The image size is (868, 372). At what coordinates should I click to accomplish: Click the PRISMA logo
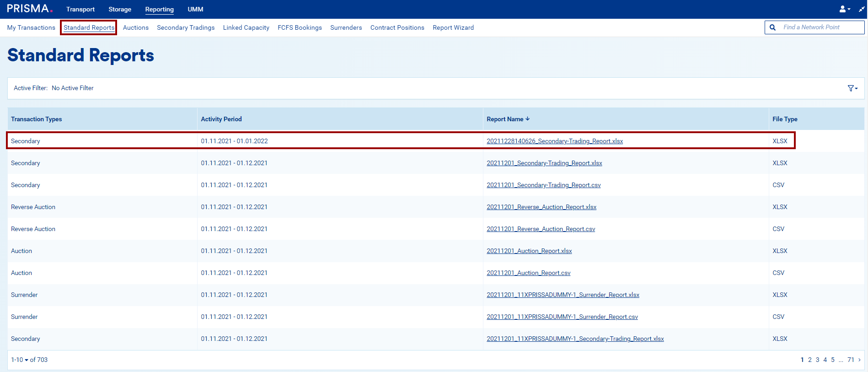coord(30,9)
